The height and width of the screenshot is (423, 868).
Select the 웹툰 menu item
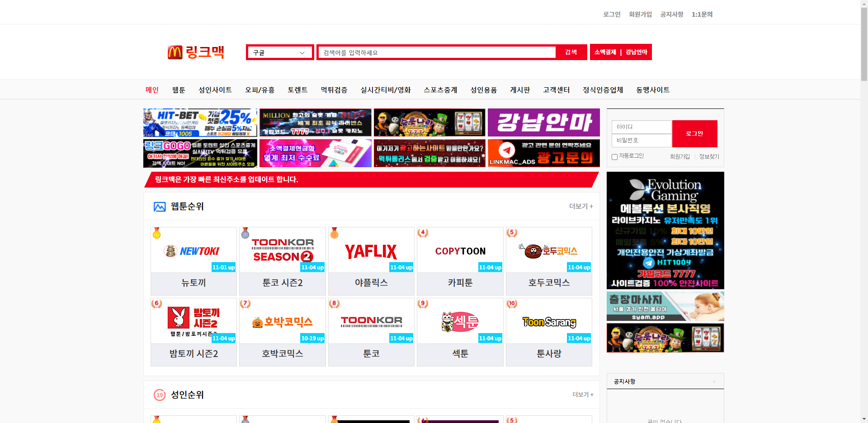click(179, 90)
